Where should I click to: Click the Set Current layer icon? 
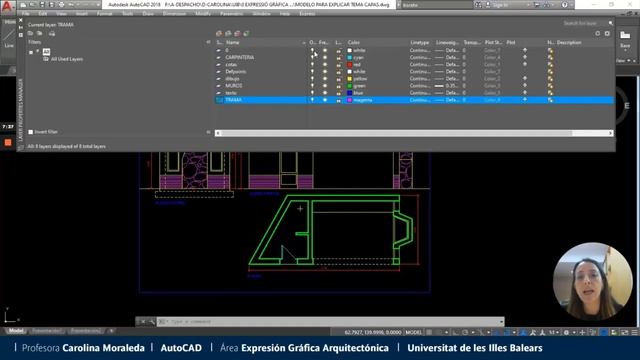click(x=246, y=33)
